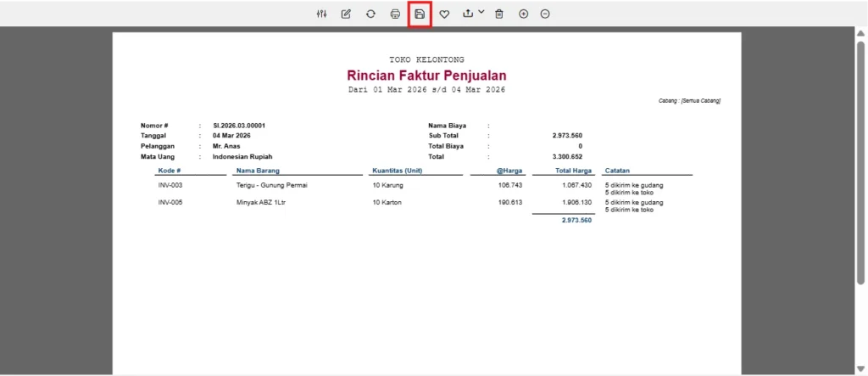This screenshot has width=868, height=376.
Task: Save the report with the floppy disk icon
Action: coord(420,14)
